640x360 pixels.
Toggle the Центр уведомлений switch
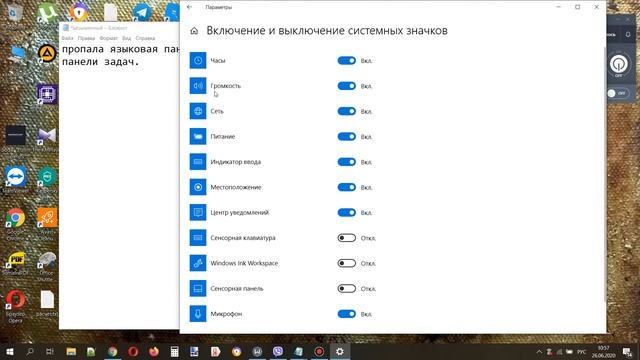347,213
